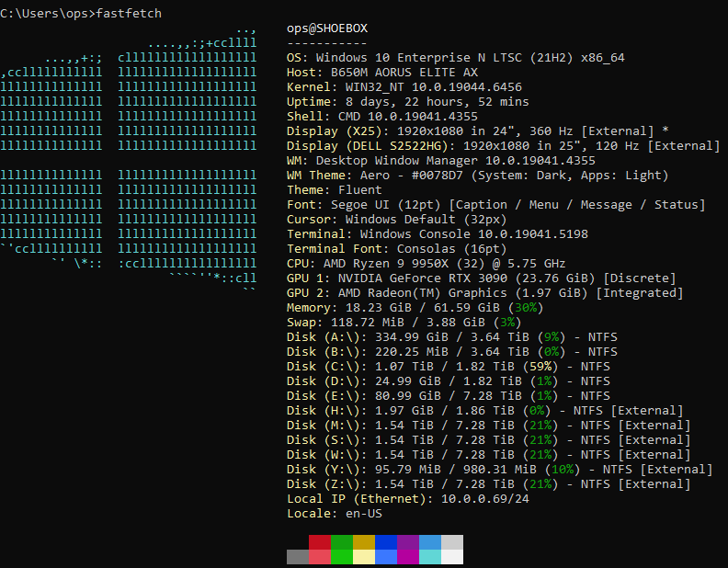The width and height of the screenshot is (728, 568).
Task: Click the 'WM: Desktop Window Manager' line
Action: point(441,161)
